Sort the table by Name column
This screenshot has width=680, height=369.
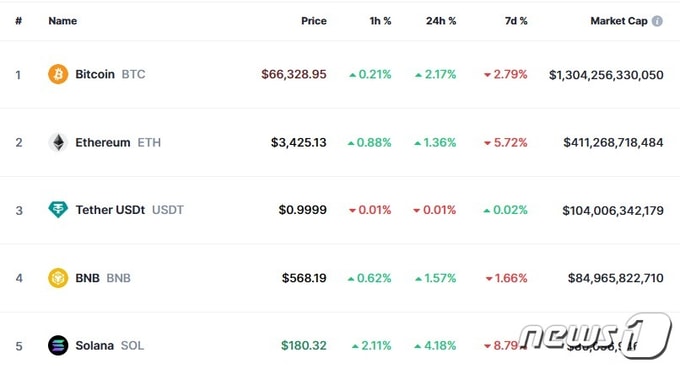(x=62, y=21)
